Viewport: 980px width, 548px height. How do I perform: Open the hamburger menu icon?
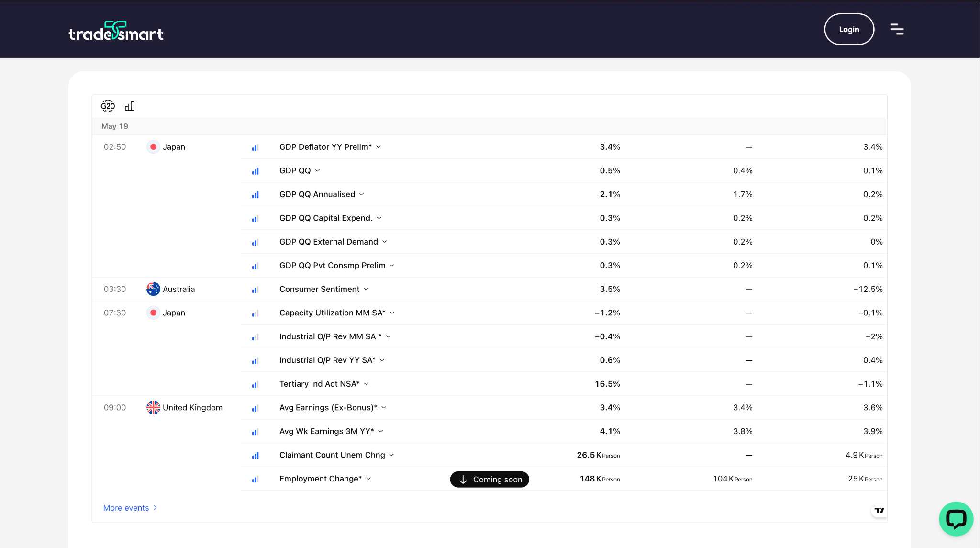(x=897, y=29)
